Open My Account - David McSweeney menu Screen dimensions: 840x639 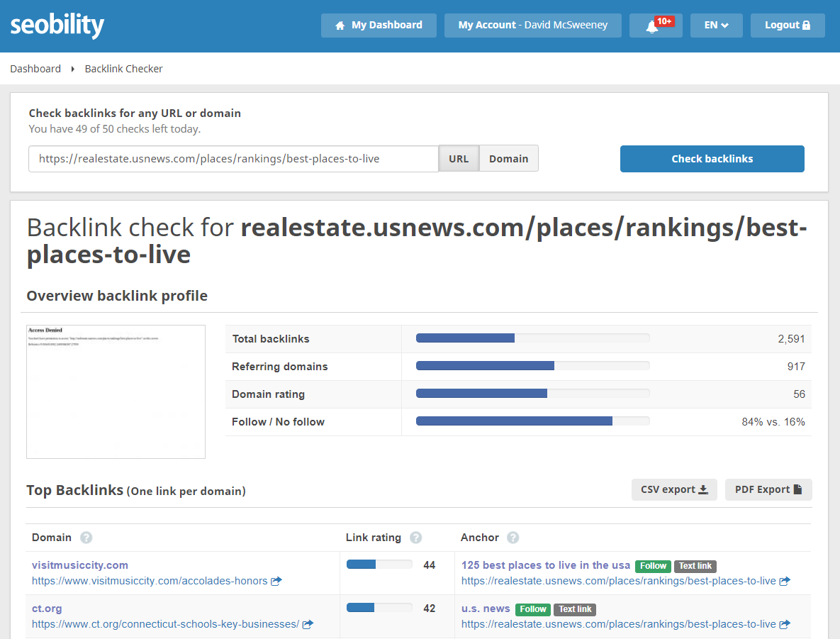pyautogui.click(x=532, y=26)
